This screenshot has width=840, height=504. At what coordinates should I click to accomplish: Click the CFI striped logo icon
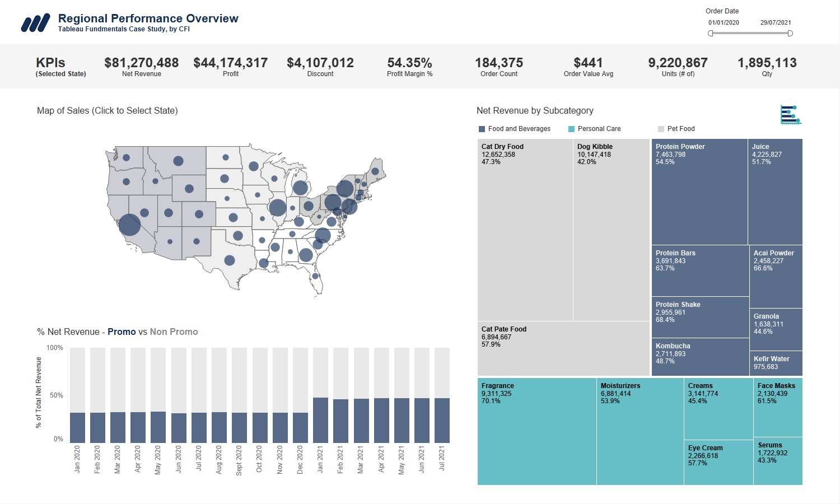pos(35,23)
